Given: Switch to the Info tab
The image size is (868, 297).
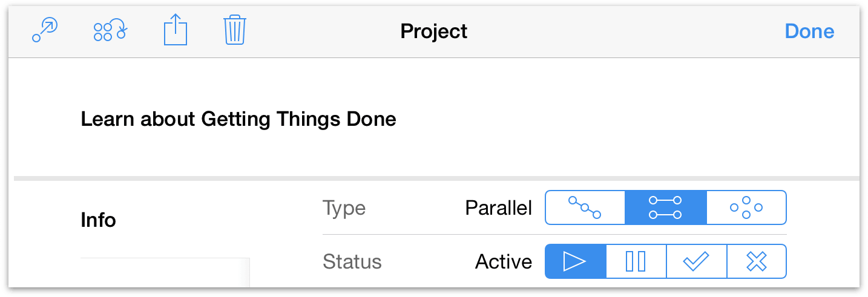Looking at the screenshot, I should tap(98, 220).
